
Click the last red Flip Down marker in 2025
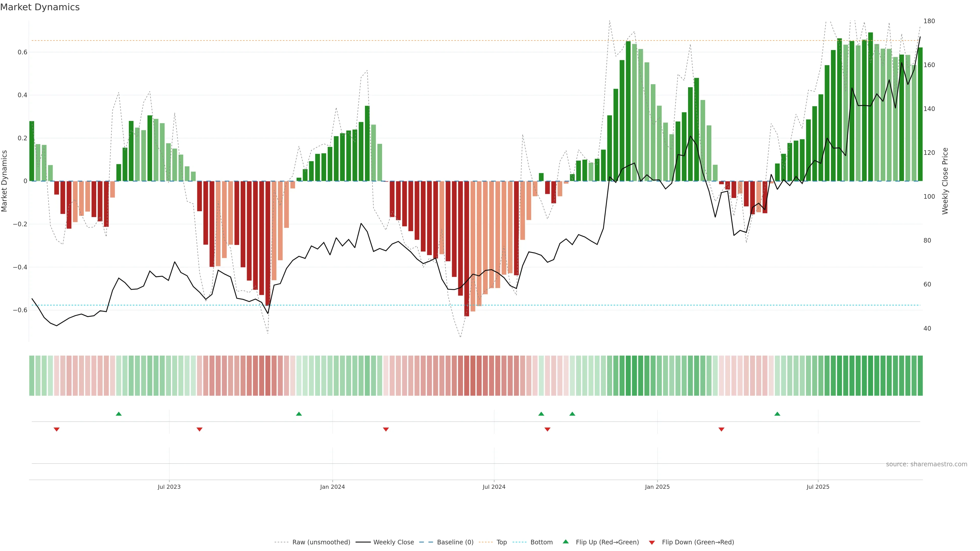(721, 429)
